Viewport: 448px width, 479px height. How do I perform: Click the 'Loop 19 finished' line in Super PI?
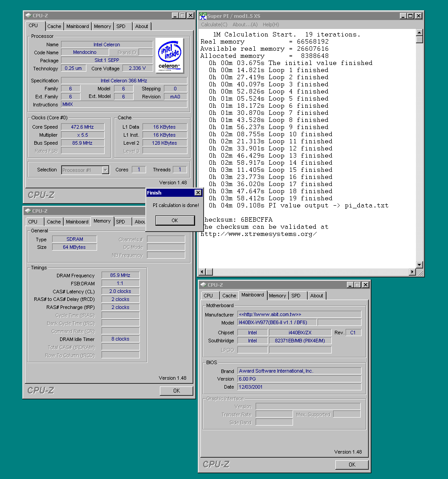click(x=271, y=198)
